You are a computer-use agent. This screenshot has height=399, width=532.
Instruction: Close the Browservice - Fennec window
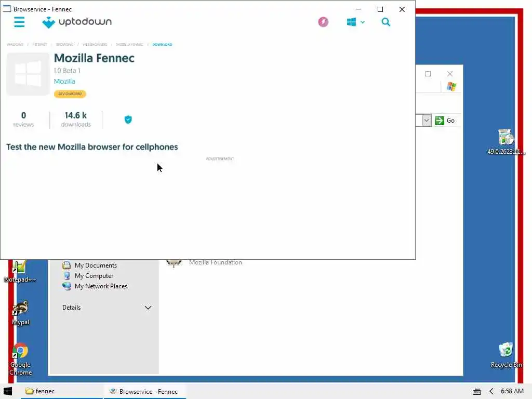(x=402, y=9)
